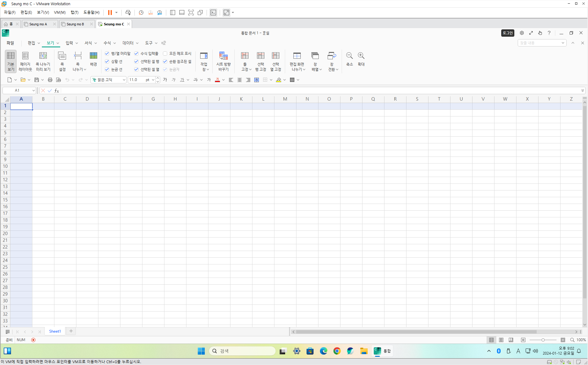Click the 로그인 button

click(508, 33)
